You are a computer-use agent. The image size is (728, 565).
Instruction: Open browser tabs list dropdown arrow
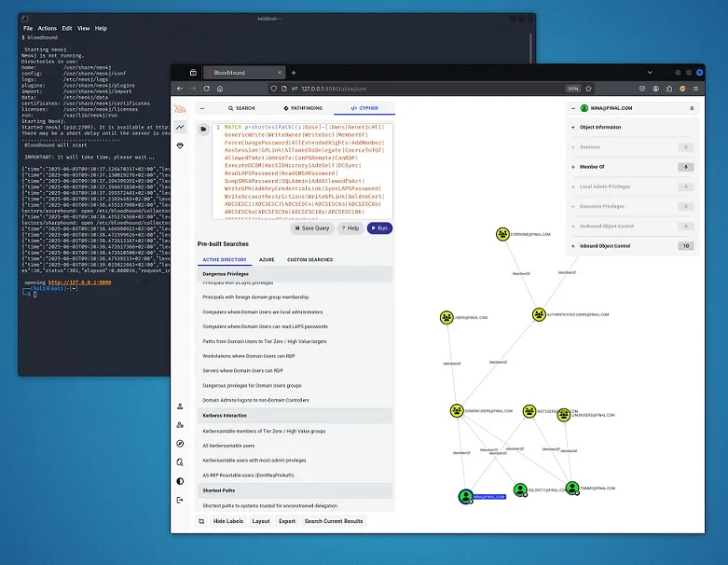(650, 73)
